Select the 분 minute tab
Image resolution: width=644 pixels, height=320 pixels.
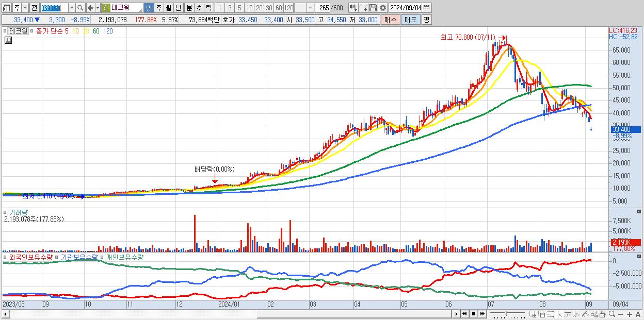tap(189, 8)
